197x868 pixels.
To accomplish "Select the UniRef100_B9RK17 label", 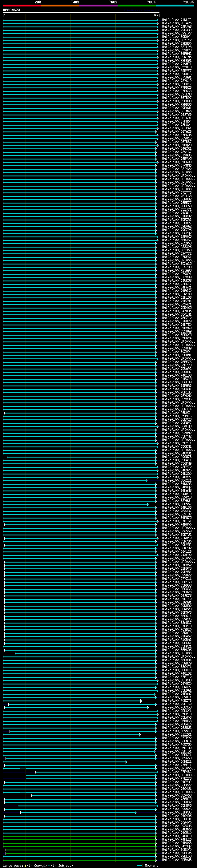I will coord(177,84).
